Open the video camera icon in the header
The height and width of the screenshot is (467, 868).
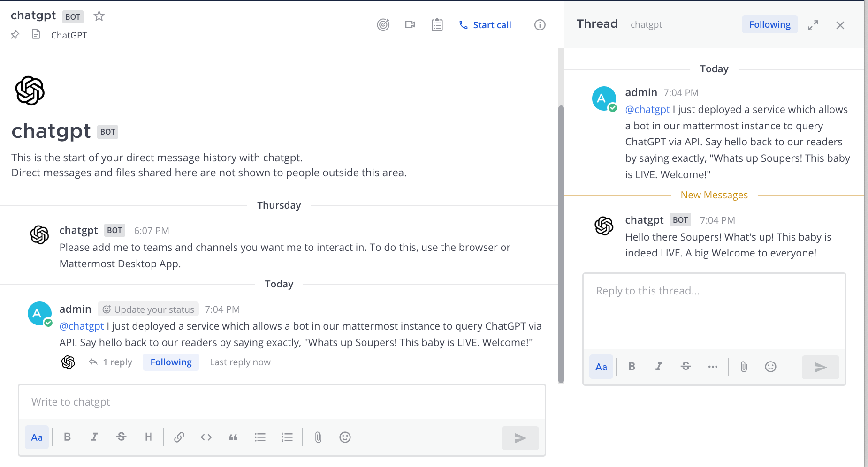click(410, 24)
